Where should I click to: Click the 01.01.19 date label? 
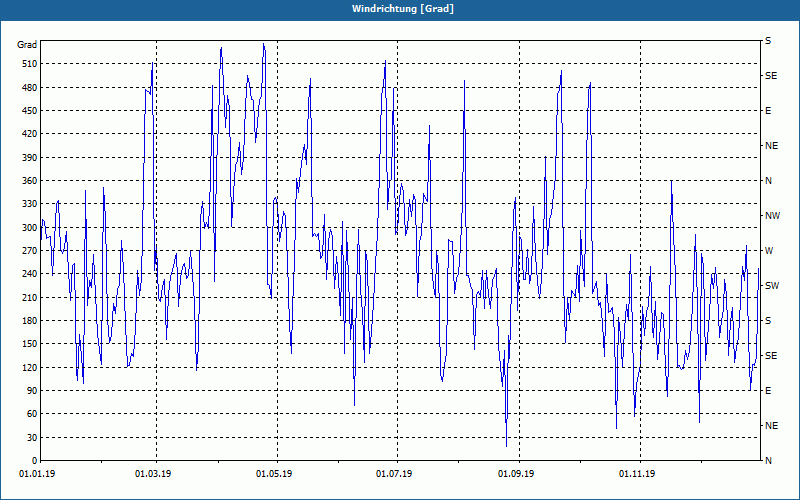click(x=37, y=474)
